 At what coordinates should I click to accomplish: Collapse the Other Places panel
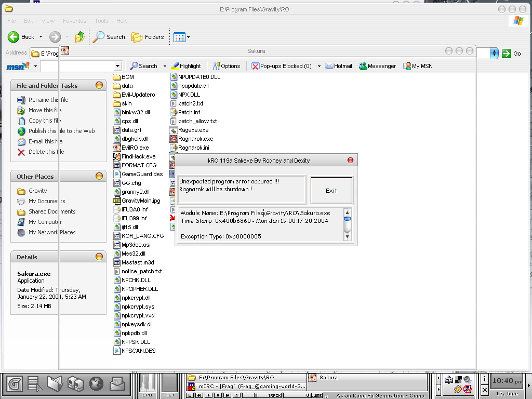pyautogui.click(x=99, y=176)
